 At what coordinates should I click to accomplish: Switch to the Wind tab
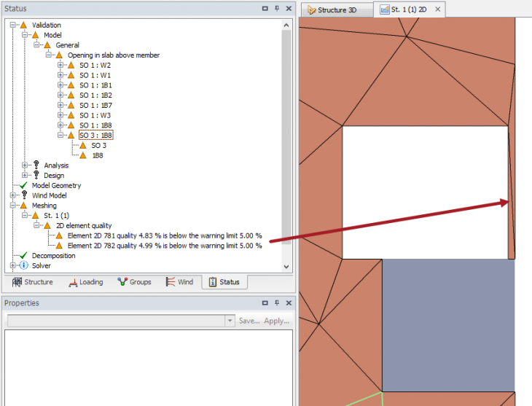point(179,282)
